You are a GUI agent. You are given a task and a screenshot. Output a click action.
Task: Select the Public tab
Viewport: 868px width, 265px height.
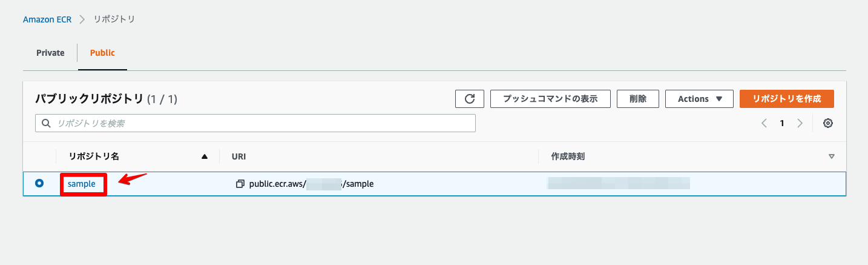pyautogui.click(x=102, y=53)
